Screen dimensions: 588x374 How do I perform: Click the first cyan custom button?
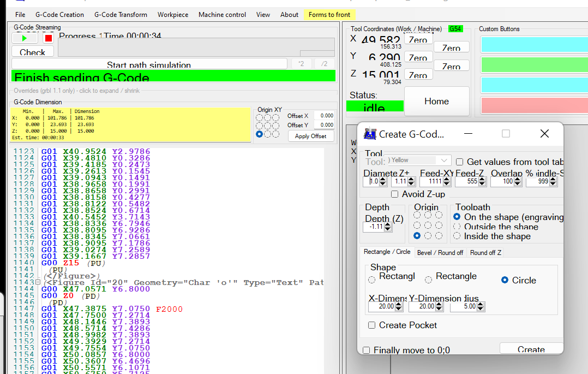pyautogui.click(x=533, y=44)
